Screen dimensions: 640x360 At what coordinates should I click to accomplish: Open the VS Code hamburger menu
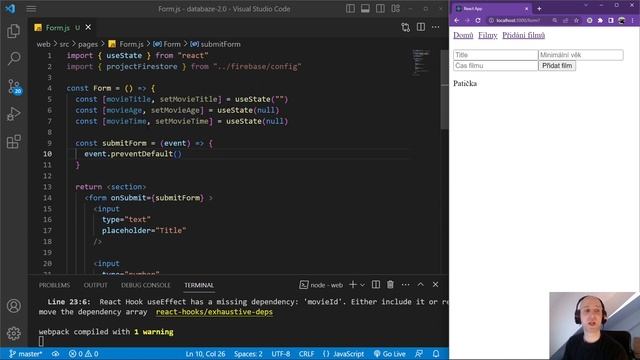click(31, 9)
